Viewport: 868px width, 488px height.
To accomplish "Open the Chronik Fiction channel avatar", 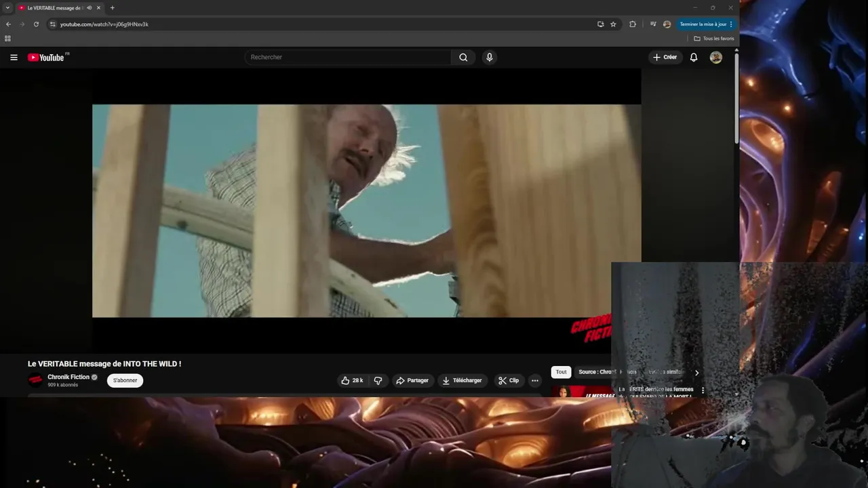I will pyautogui.click(x=35, y=380).
